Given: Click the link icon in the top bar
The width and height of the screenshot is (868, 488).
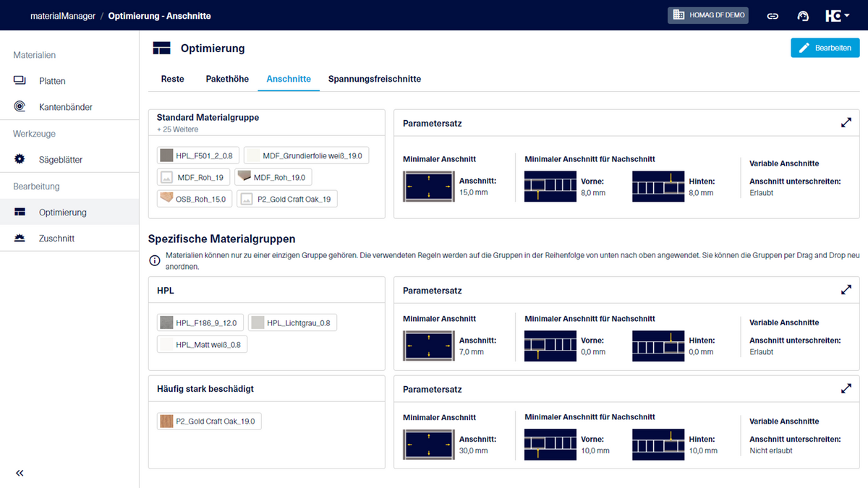Looking at the screenshot, I should point(773,15).
